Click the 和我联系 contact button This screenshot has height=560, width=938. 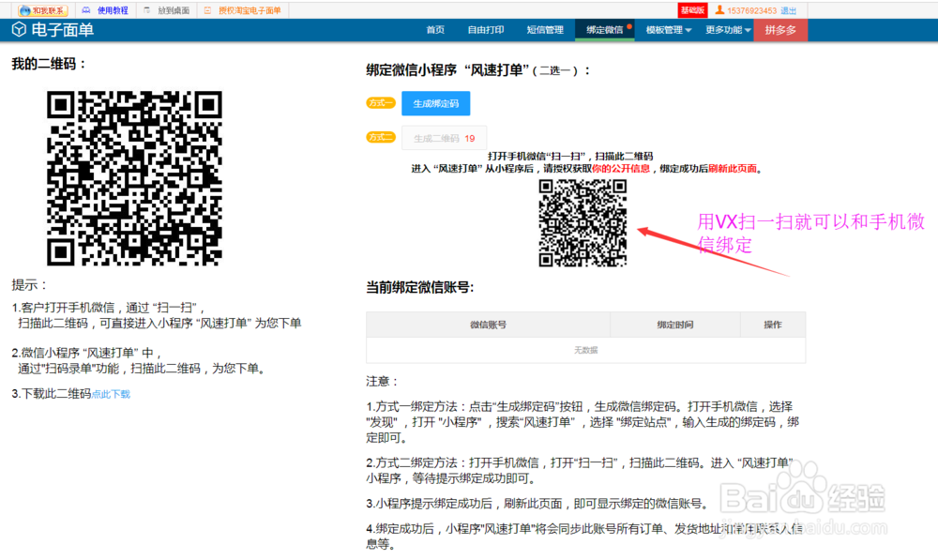coord(42,10)
